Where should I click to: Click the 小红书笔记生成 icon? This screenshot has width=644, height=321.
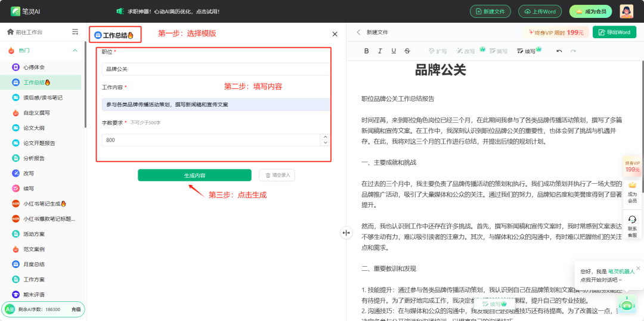16,203
